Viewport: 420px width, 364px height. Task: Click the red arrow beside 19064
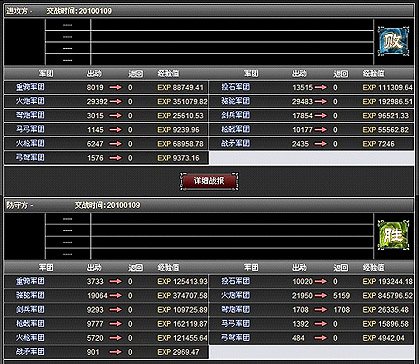(115, 296)
